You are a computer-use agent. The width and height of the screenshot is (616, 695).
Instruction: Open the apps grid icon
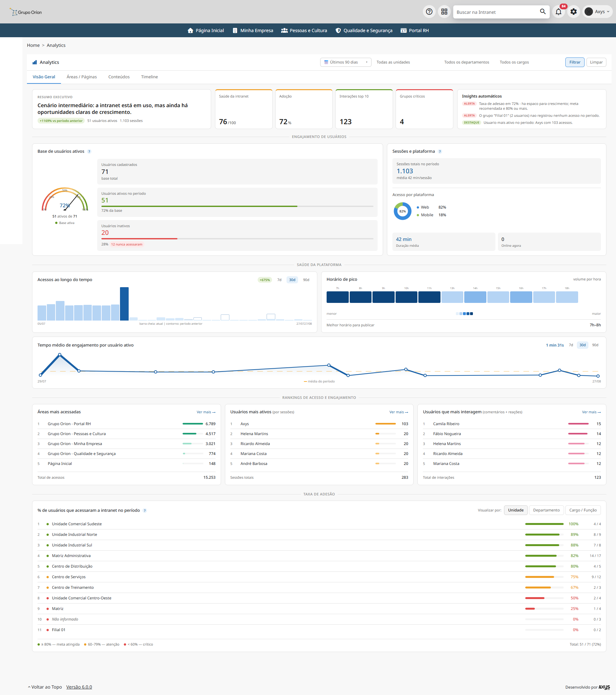click(x=444, y=12)
